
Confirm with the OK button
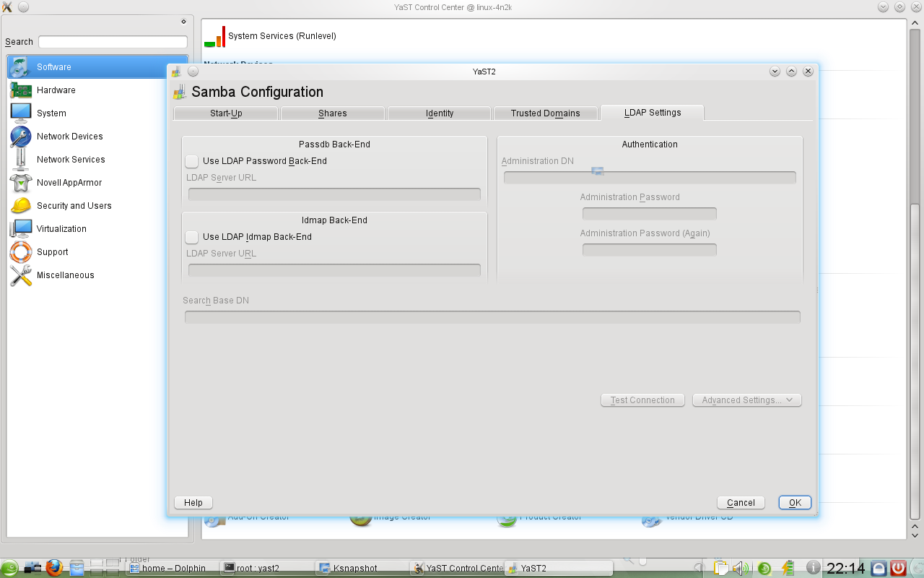[x=795, y=503]
